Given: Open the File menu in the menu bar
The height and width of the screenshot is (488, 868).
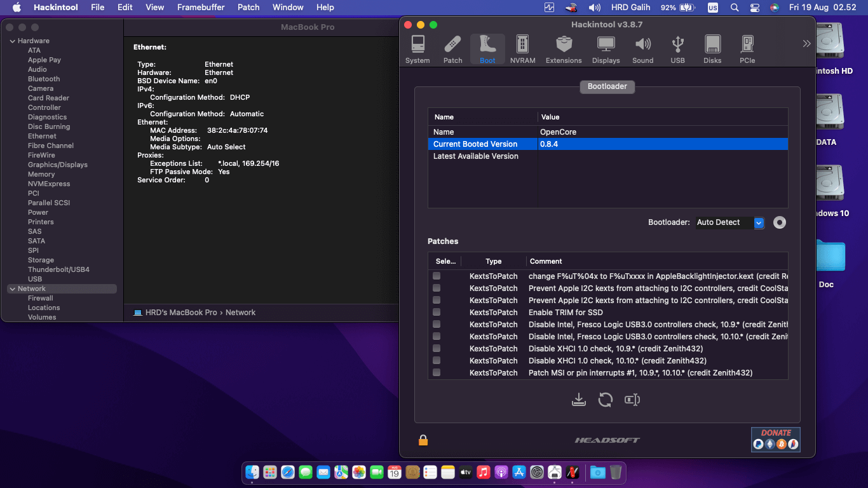Looking at the screenshot, I should (98, 8).
